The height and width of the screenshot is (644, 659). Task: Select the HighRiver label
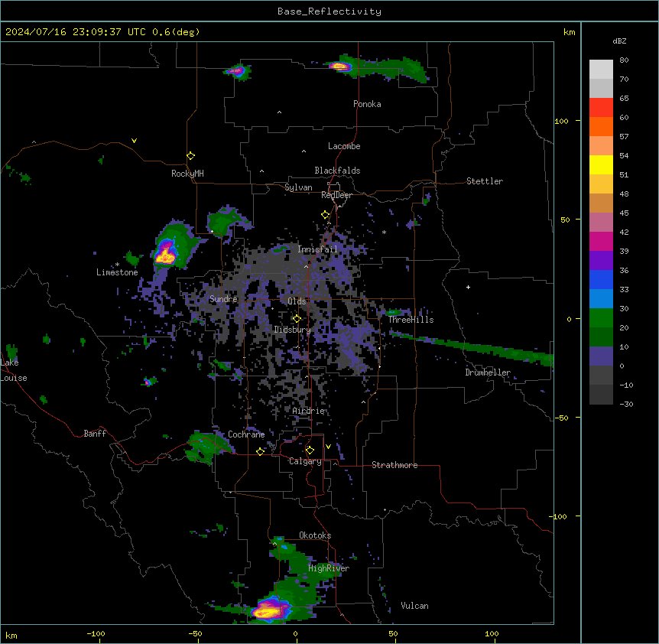[x=329, y=568]
